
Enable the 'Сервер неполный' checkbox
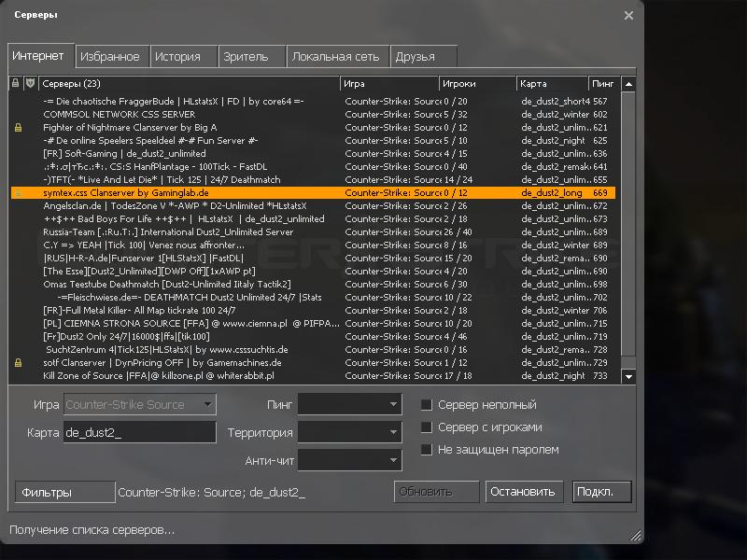pos(427,405)
